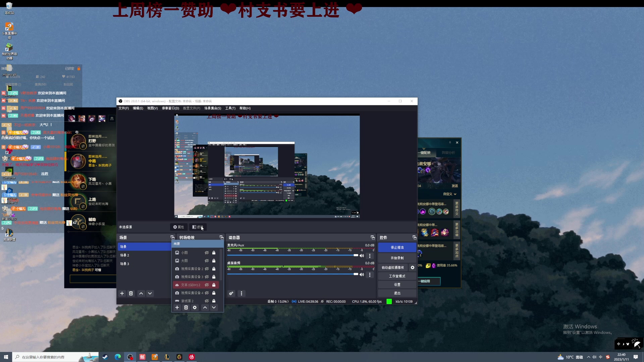
Task: Toggle visibility of 小图 source
Action: coord(207,253)
